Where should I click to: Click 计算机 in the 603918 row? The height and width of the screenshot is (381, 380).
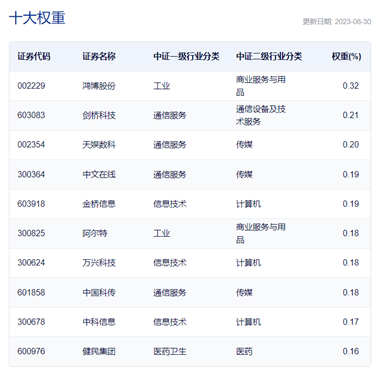coord(248,204)
